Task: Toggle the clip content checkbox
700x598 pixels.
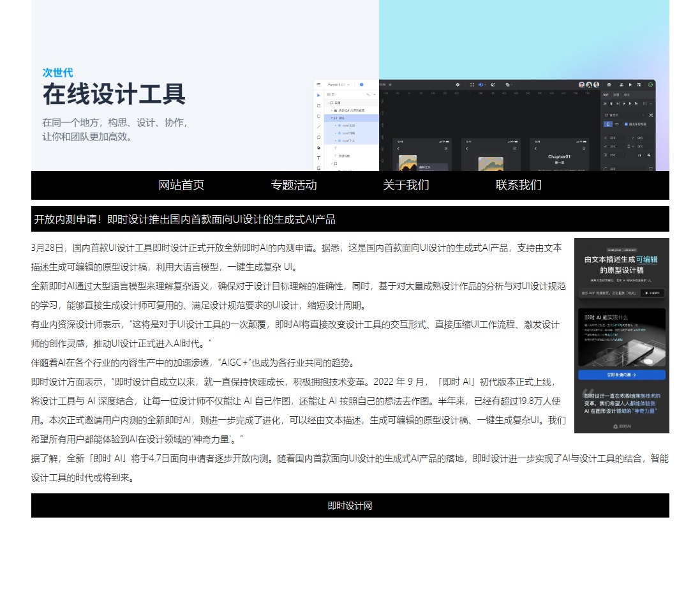Action: [626, 124]
